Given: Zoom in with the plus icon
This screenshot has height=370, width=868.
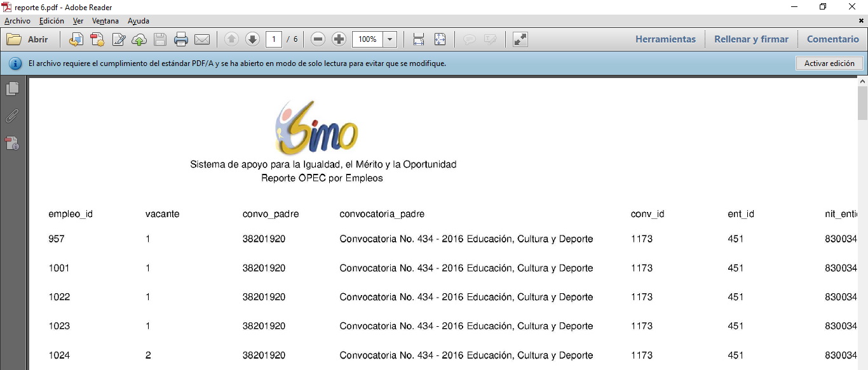Looking at the screenshot, I should [x=339, y=39].
